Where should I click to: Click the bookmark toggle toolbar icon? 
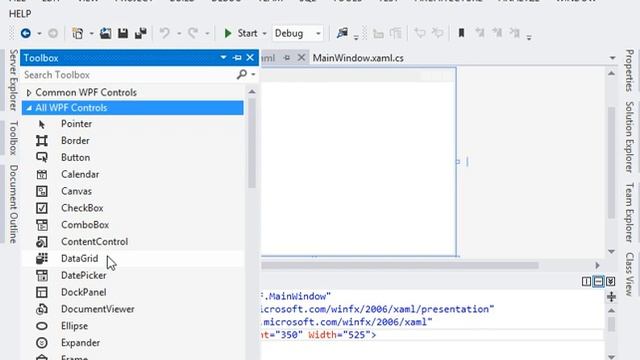click(461, 33)
